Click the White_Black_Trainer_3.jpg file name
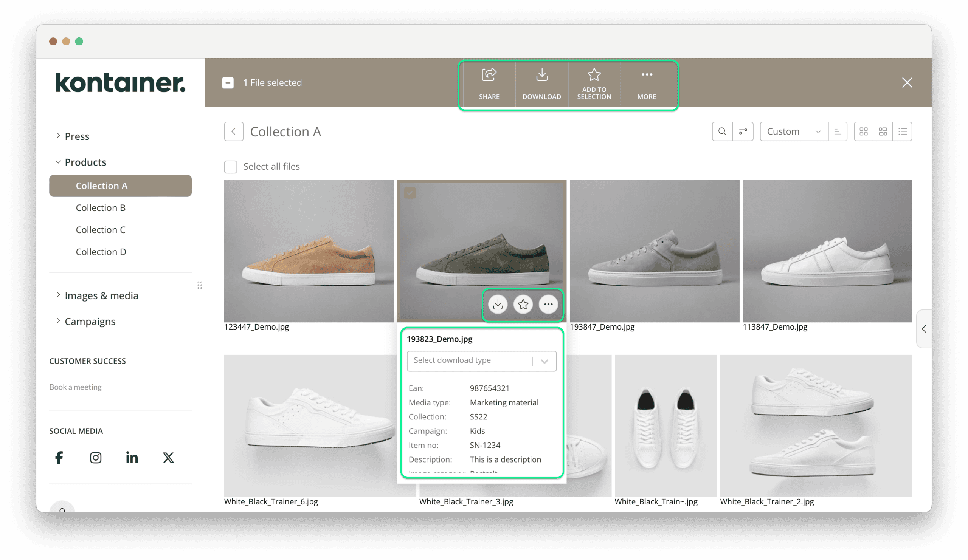Image resolution: width=968 pixels, height=560 pixels. tap(466, 501)
